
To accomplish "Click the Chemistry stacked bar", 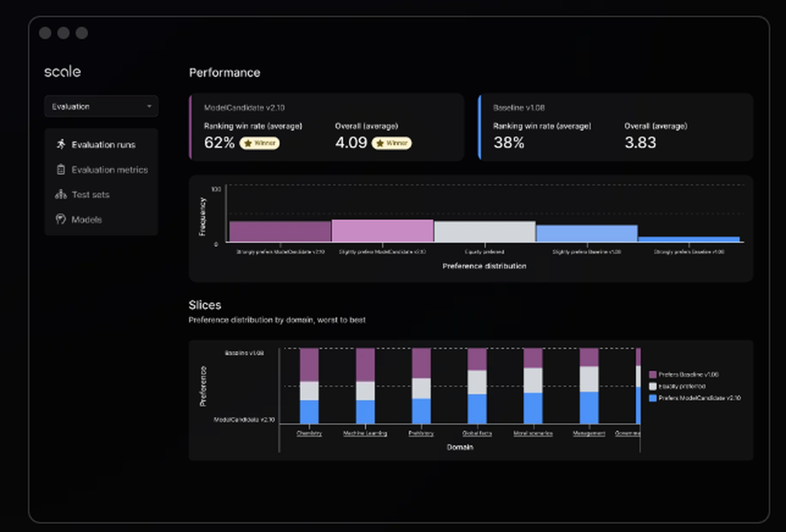I will [x=309, y=386].
